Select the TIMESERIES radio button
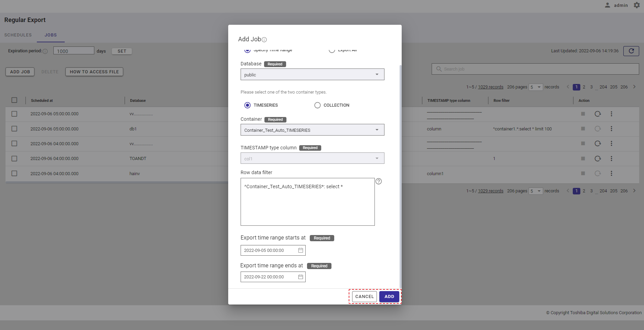644x330 pixels. (x=247, y=105)
